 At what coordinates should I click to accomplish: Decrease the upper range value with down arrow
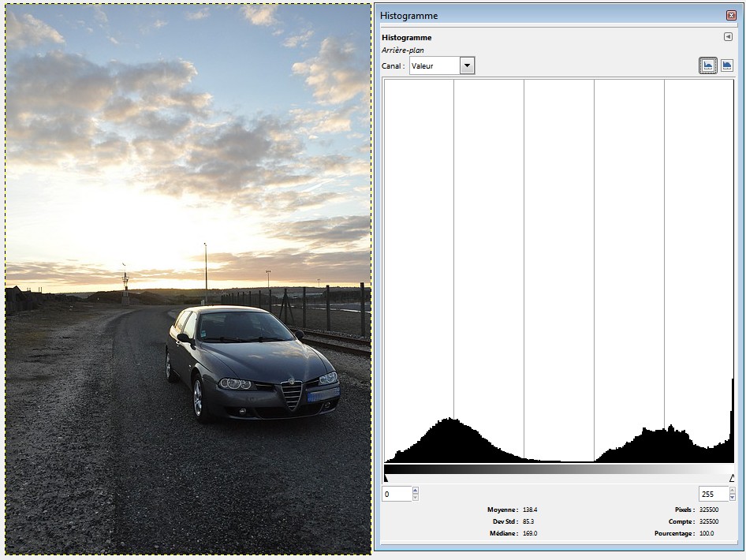coord(731,498)
